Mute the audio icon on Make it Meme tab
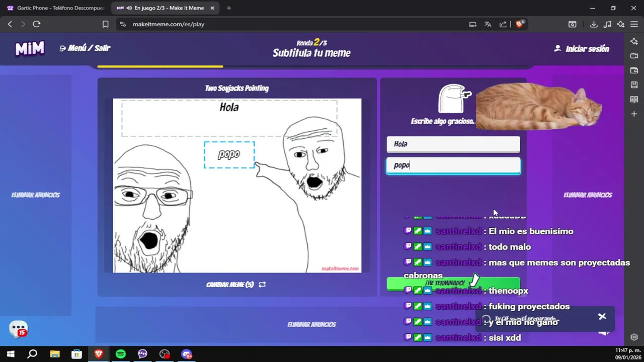Viewport: 644px width, 362px height. click(x=129, y=8)
